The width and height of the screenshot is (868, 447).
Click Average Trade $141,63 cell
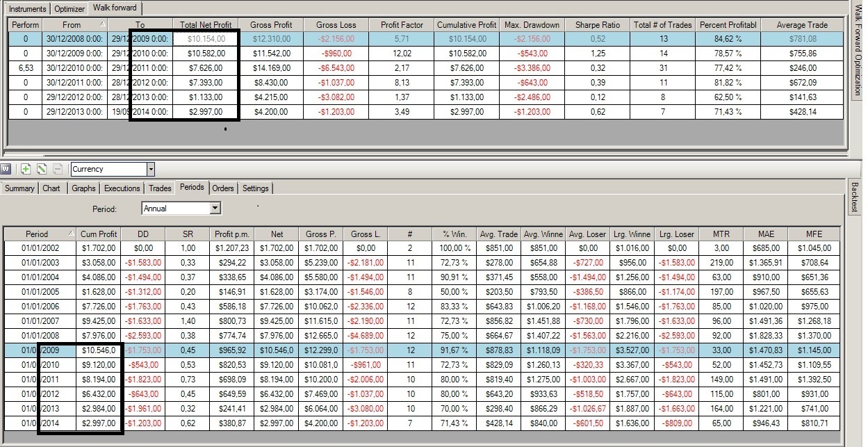click(x=802, y=97)
